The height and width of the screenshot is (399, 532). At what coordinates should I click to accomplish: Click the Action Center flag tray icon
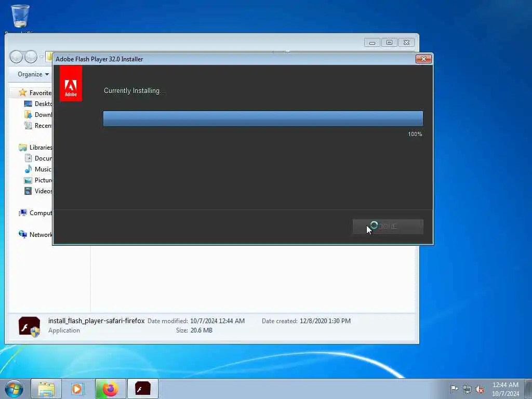[454, 389]
